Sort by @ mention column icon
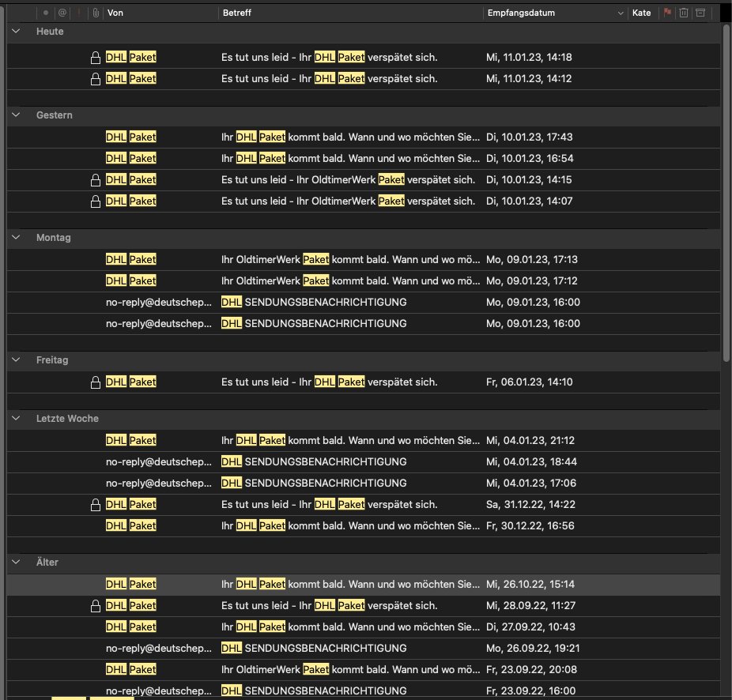Viewport: 732px width, 700px height. pos(62,13)
